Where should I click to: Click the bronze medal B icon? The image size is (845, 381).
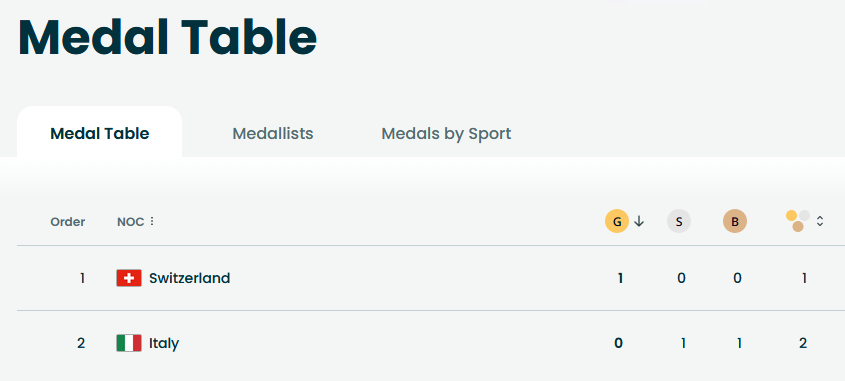[x=735, y=221]
